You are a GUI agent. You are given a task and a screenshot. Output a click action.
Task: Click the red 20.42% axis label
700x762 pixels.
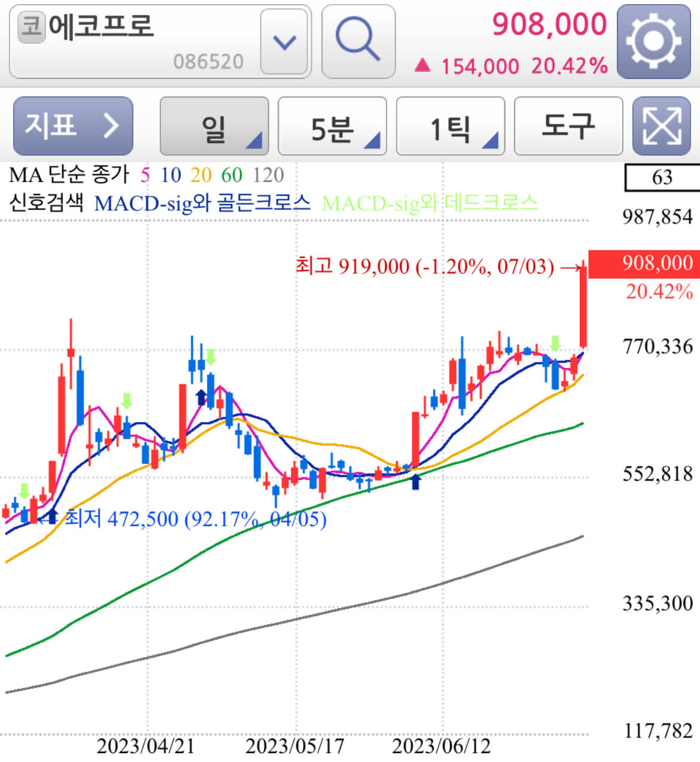pos(659,292)
